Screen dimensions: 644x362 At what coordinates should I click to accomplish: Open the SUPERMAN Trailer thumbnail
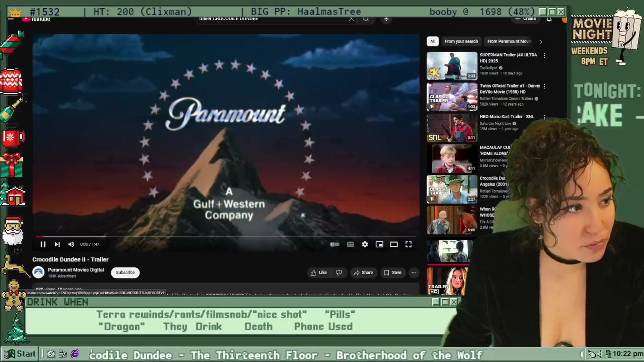452,66
